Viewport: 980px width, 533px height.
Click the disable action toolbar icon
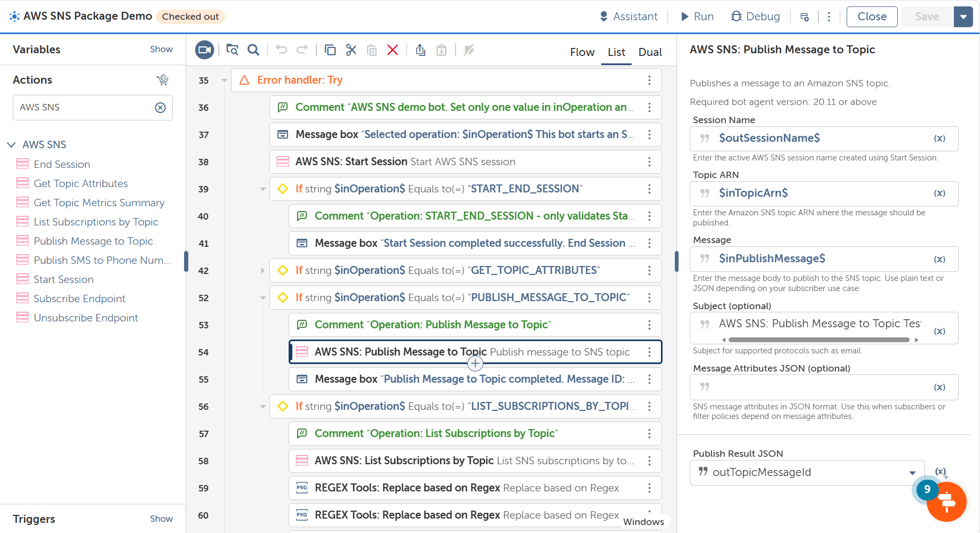pos(469,50)
